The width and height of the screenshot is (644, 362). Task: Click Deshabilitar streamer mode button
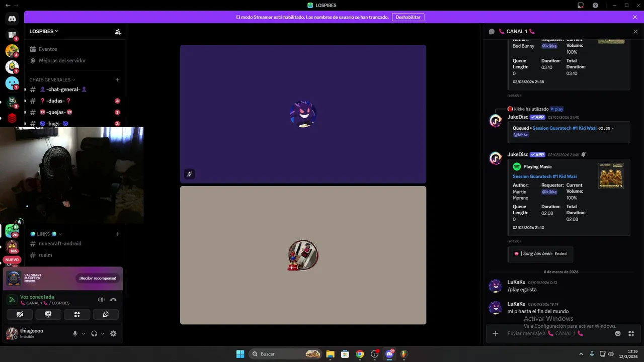pos(408,17)
